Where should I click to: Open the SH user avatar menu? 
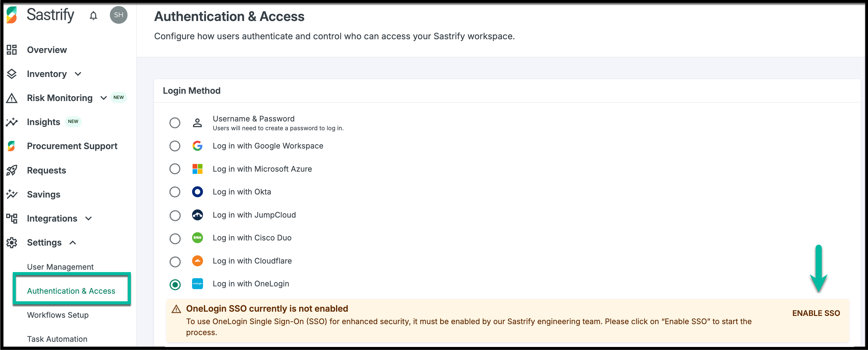[118, 15]
